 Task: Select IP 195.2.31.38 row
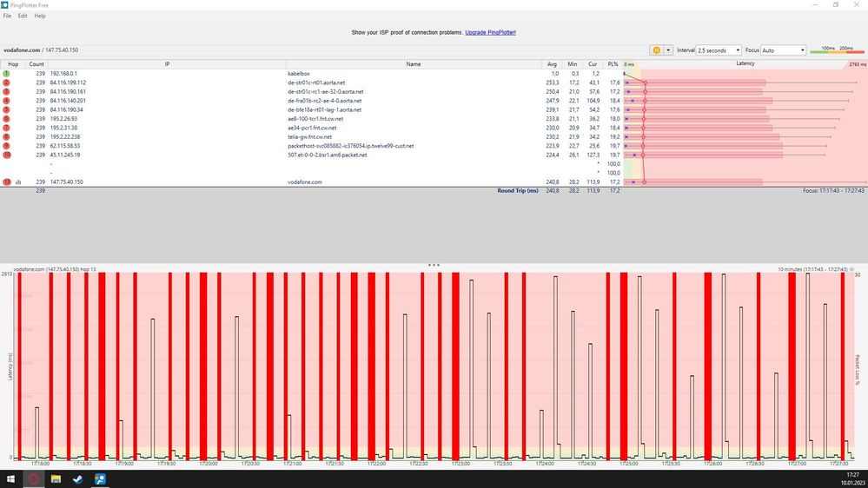(63, 128)
